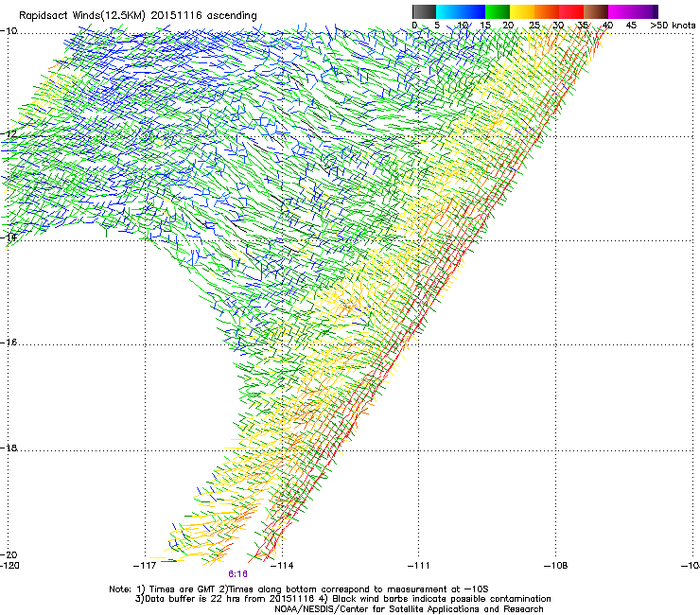Click the cyan-blue 5-15 knots color band
This screenshot has width=700, height=615.
[x=461, y=11]
